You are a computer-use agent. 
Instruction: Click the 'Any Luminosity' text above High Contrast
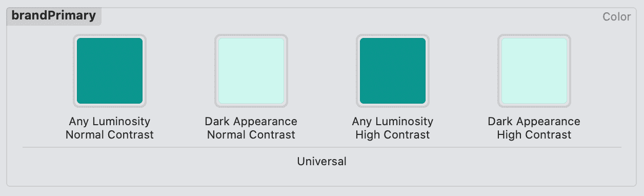pyautogui.click(x=393, y=122)
